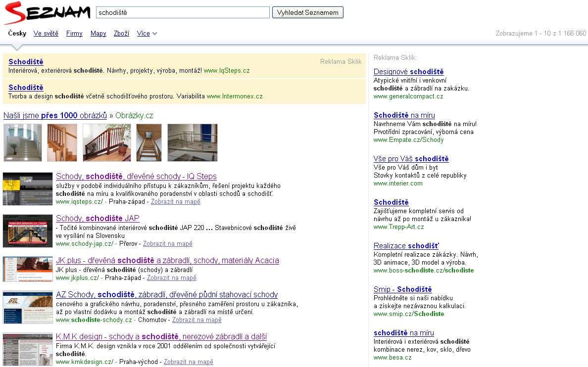Click the schody-jap.cz website preview thumbnail
This screenshot has height=367, width=588.
[x=28, y=231]
